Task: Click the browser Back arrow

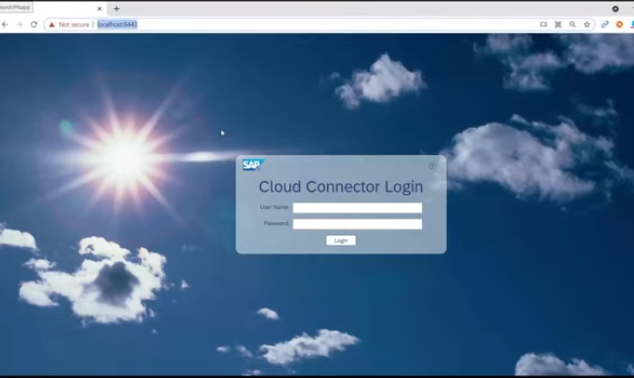Action: pos(5,25)
